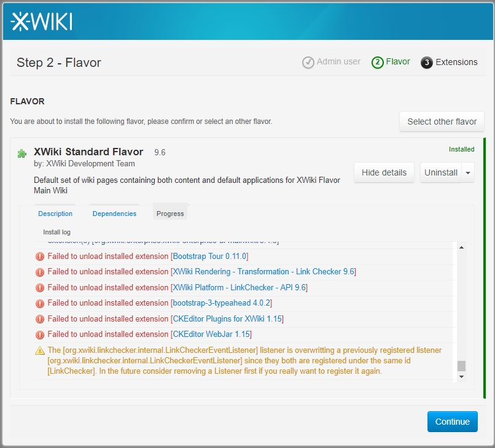Viewport: 495px width, 448px height.
Task: Go to the Admin user step
Action: tap(338, 61)
